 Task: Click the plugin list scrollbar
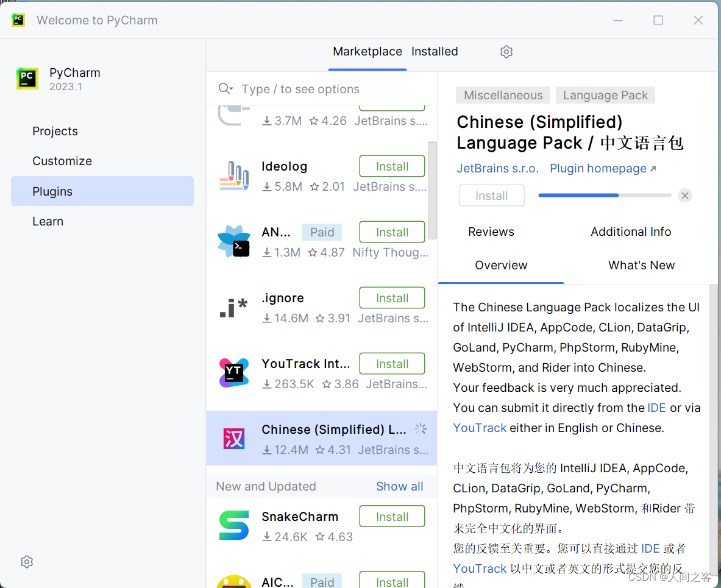pos(432,190)
